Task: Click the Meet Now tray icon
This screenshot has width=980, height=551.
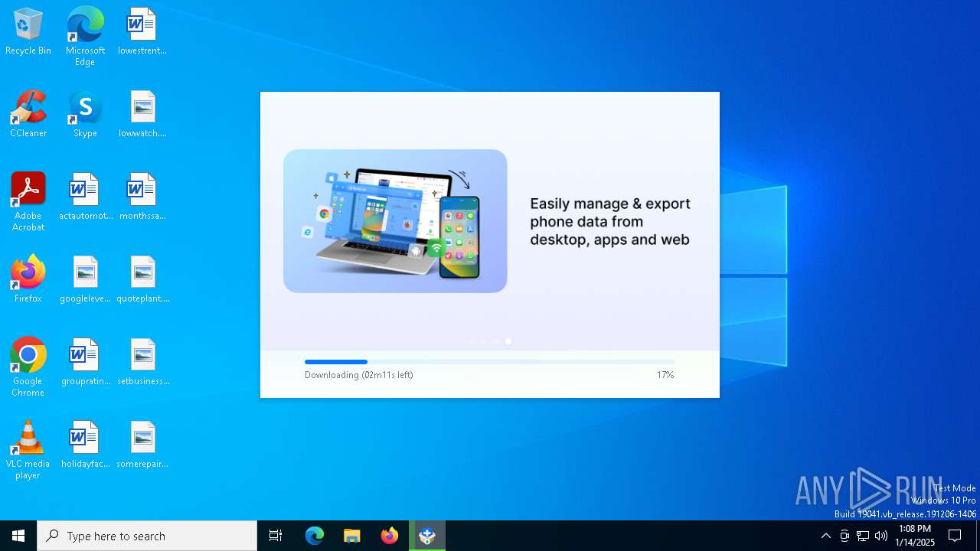Action: click(844, 536)
